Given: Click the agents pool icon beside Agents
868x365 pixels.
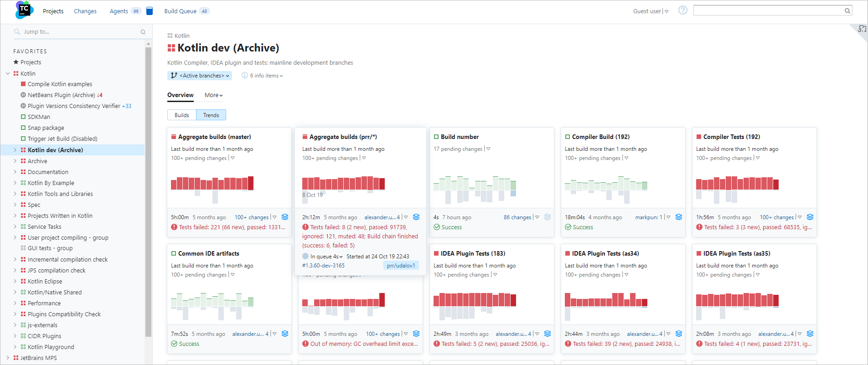Looking at the screenshot, I should click(x=150, y=11).
